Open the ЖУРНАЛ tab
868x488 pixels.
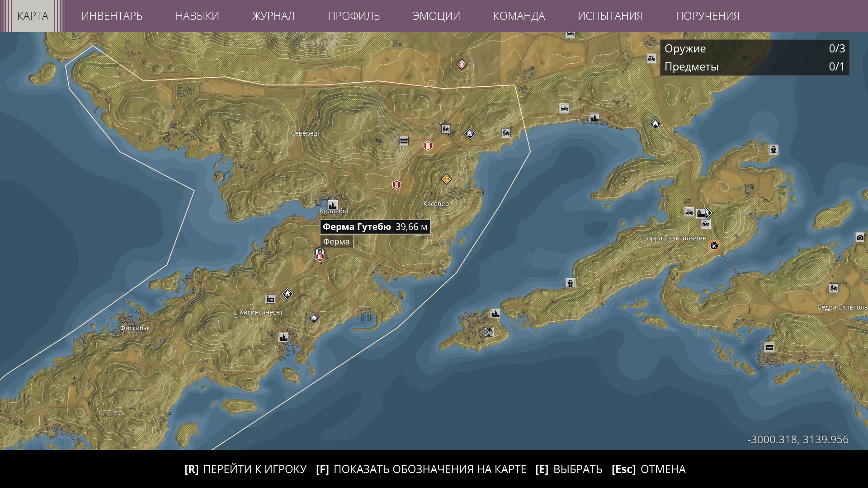tap(273, 16)
